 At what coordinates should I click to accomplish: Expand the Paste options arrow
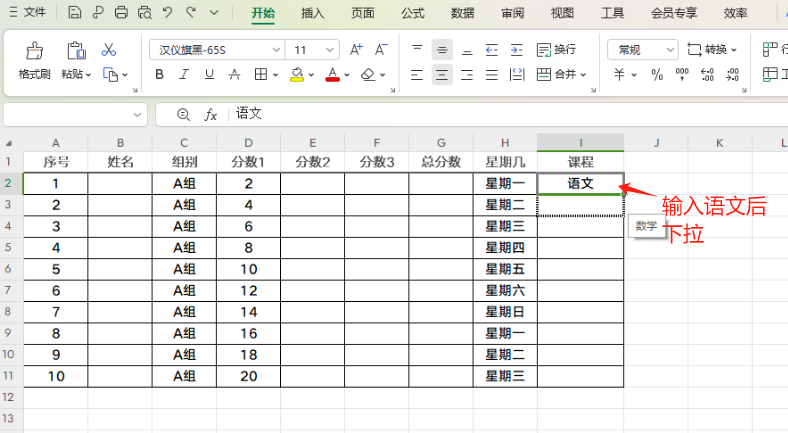(x=88, y=75)
